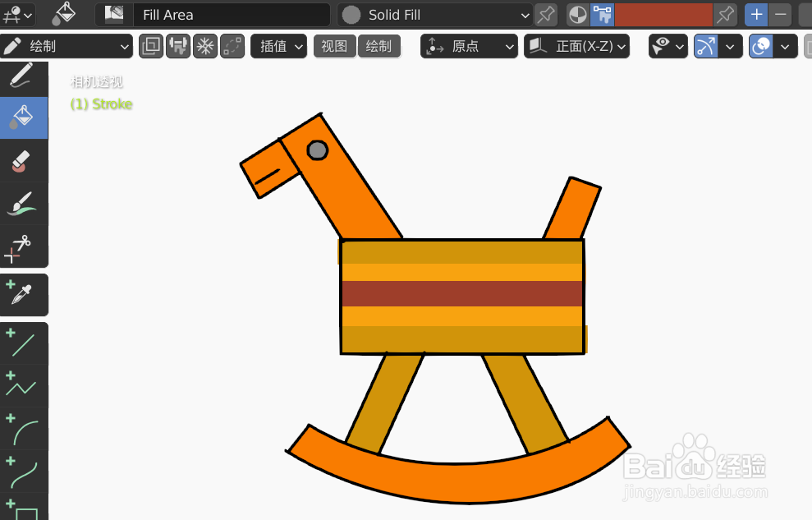The image size is (812, 520).
Task: Pin the Solid Fill material
Action: click(x=546, y=15)
